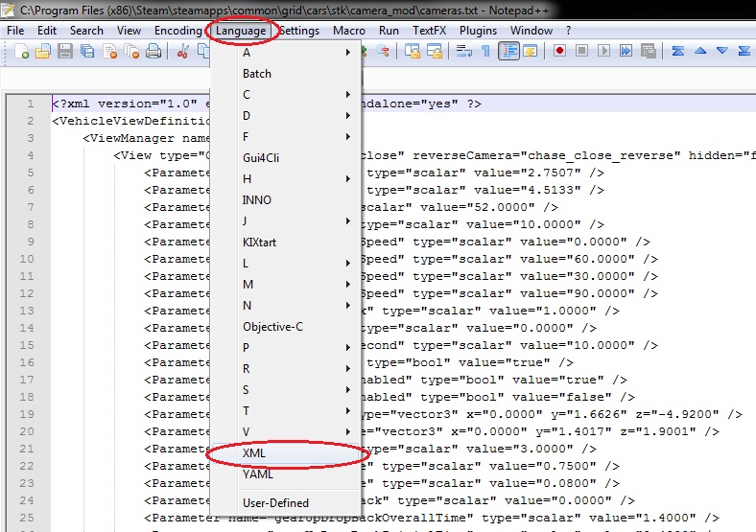Open the User-Defined Language dialog icon

[x=531, y=51]
